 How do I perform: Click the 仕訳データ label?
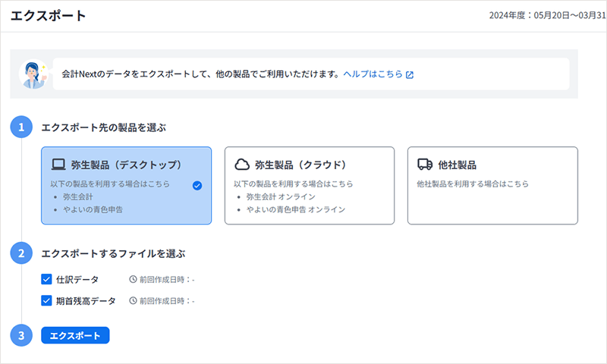(77, 280)
